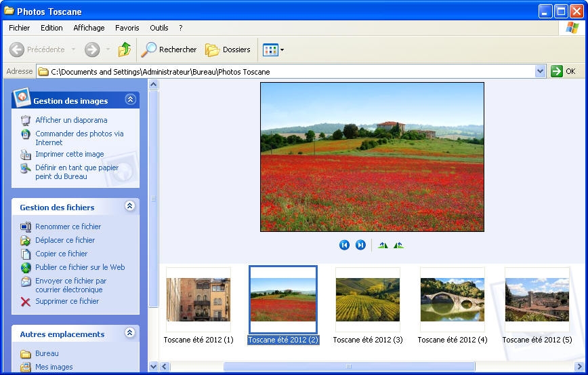Collapse the Gestion des fichiers panel
The image size is (588, 375).
click(130, 206)
